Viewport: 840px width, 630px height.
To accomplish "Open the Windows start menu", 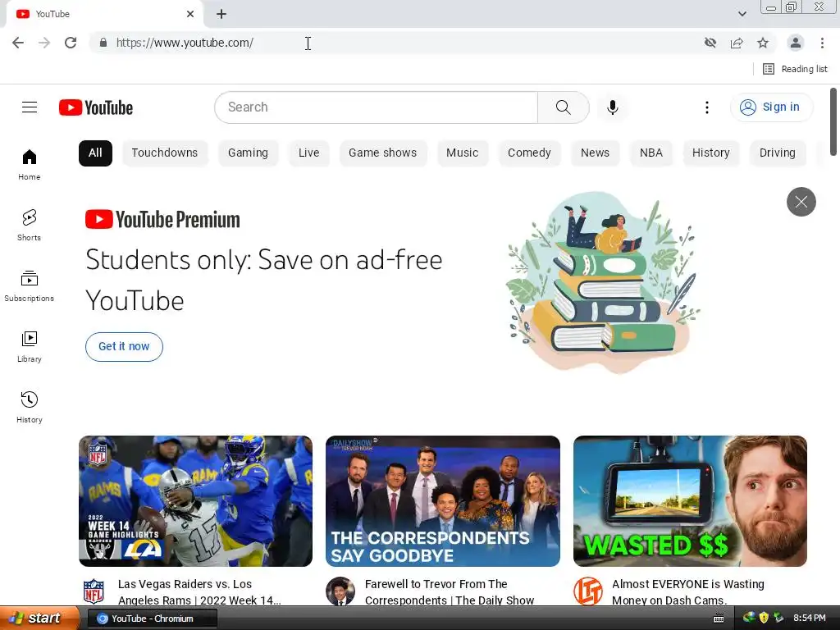I will [39, 619].
